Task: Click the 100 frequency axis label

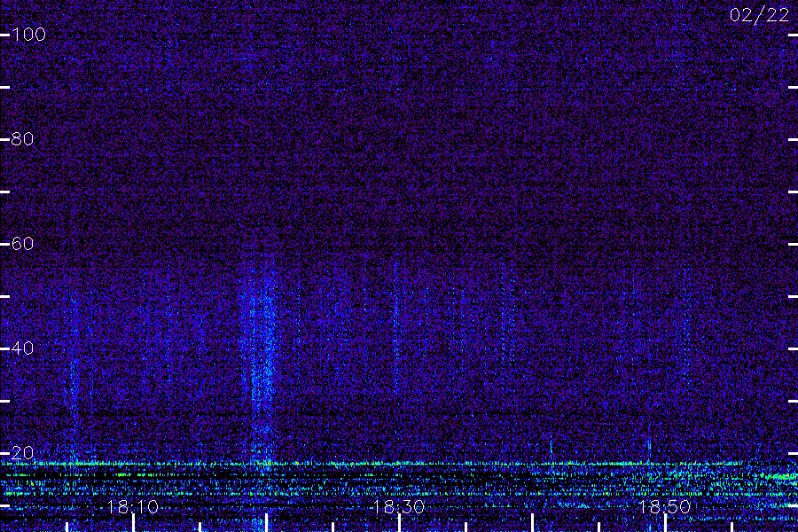Action: click(x=28, y=35)
